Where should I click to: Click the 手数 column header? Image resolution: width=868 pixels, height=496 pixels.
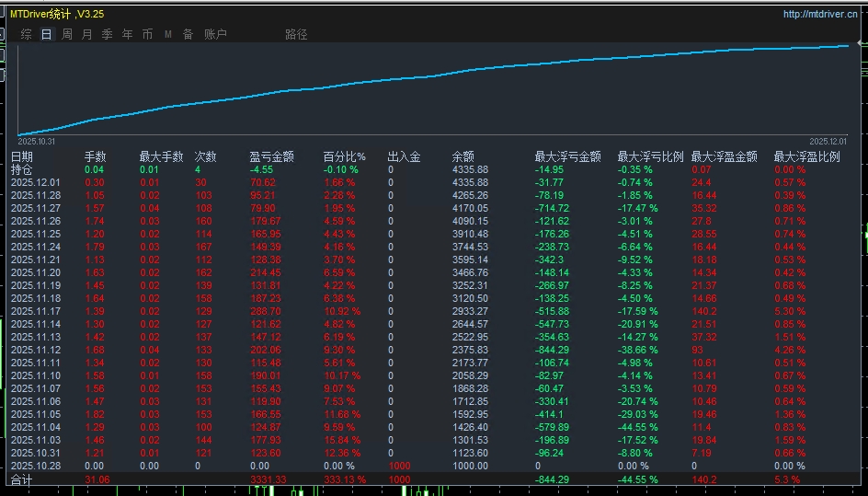click(x=95, y=156)
